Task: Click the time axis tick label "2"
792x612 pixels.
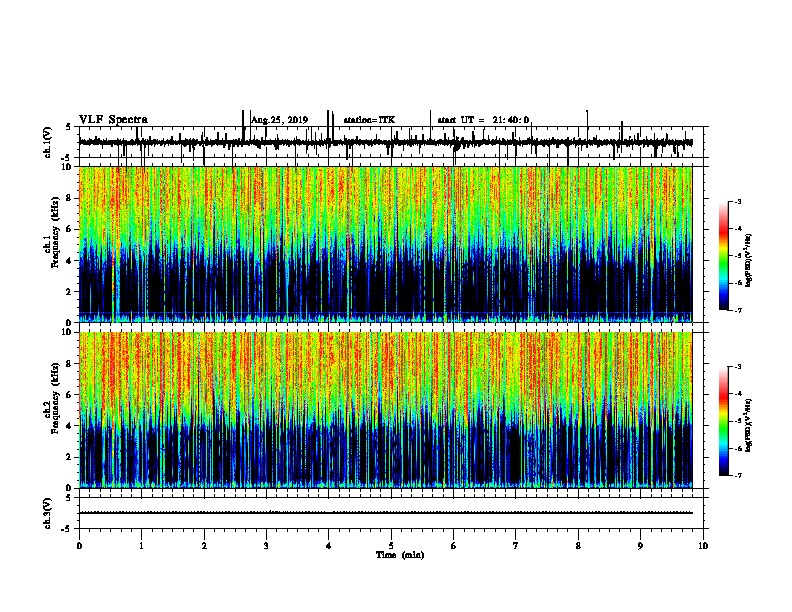Action: point(204,546)
